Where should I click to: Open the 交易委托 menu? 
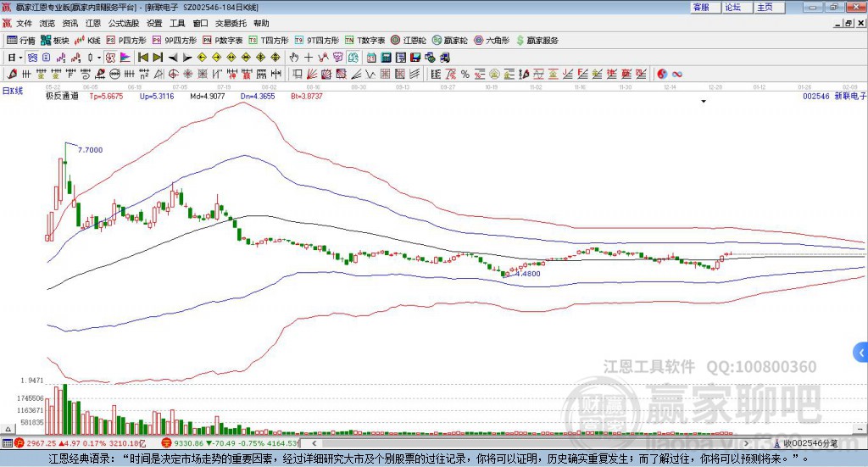(231, 23)
